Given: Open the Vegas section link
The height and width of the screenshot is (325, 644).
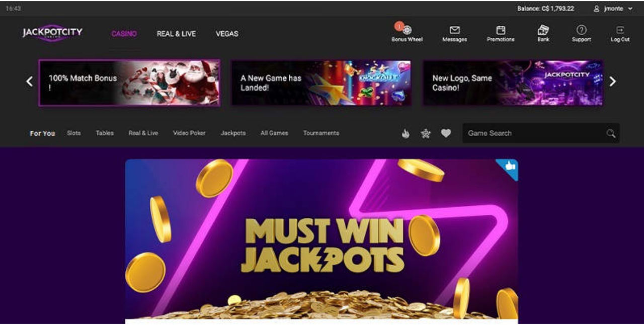Looking at the screenshot, I should [x=227, y=34].
